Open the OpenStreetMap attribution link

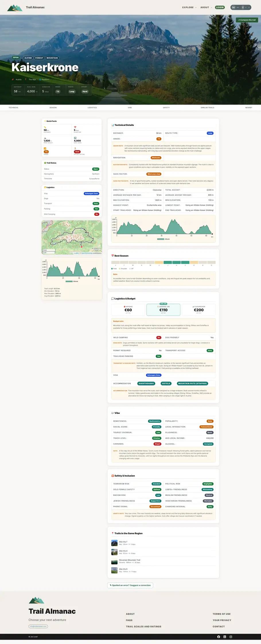click(x=87, y=253)
